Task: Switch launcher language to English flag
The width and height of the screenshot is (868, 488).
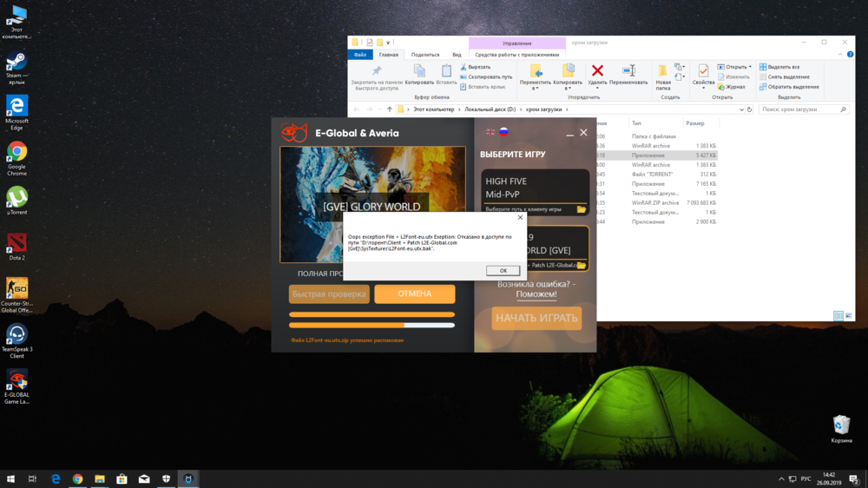Action: (490, 132)
